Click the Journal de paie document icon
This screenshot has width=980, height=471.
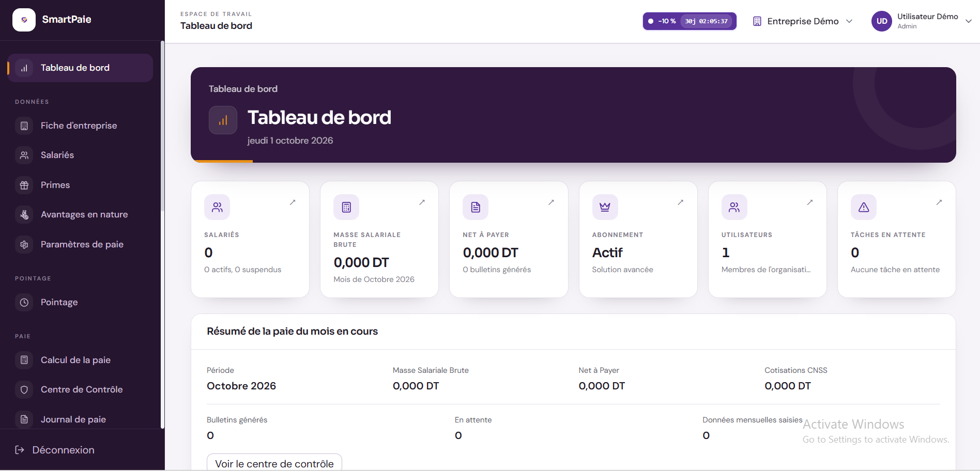pos(24,419)
